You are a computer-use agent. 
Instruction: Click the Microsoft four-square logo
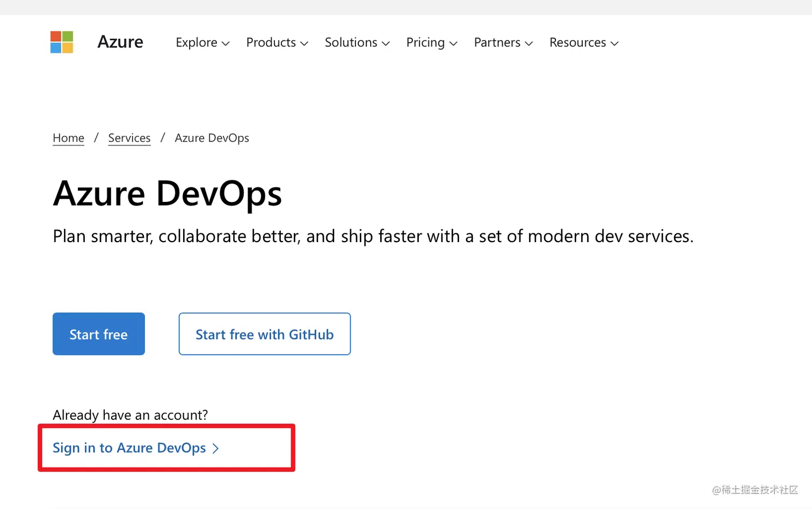point(62,42)
